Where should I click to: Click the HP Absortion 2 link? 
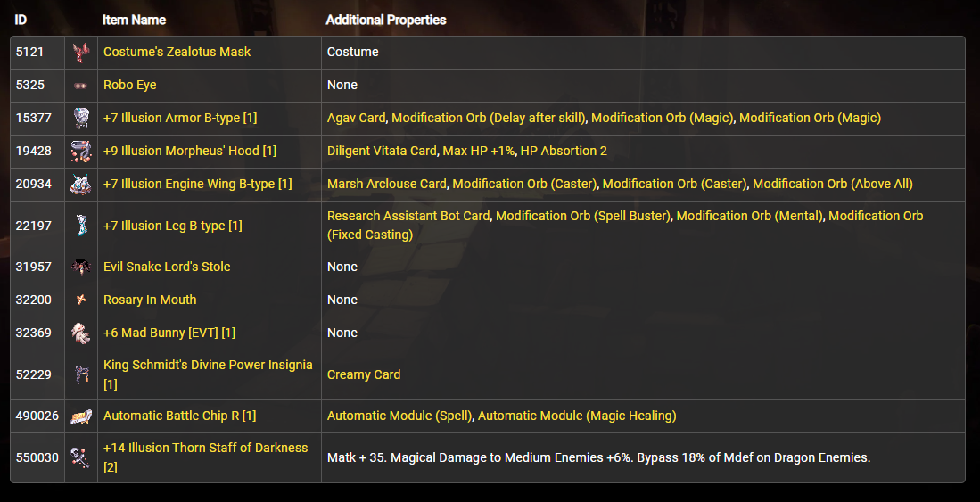tap(564, 151)
